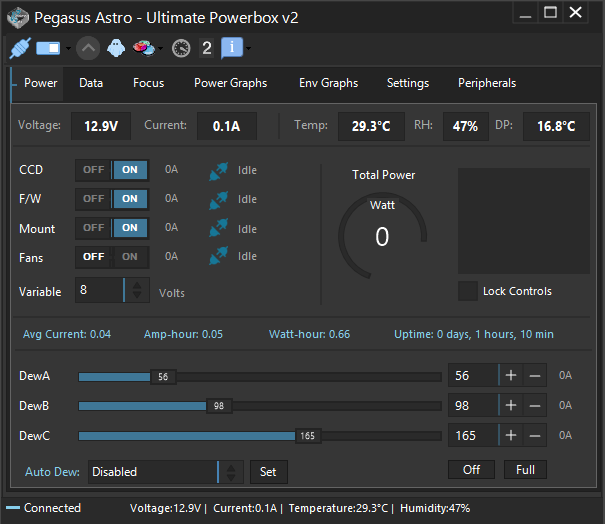605x524 pixels.
Task: Click the Full button for dew heaters
Action: pyautogui.click(x=525, y=470)
